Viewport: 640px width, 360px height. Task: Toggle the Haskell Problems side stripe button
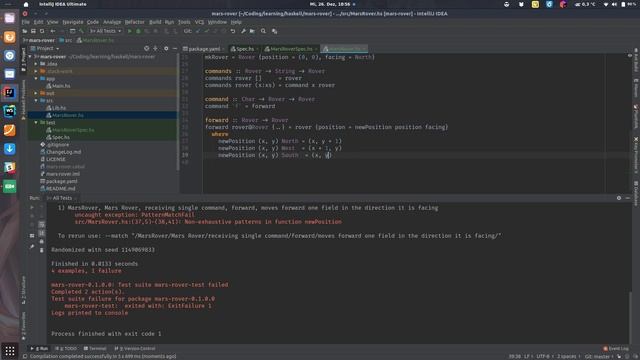(24, 99)
